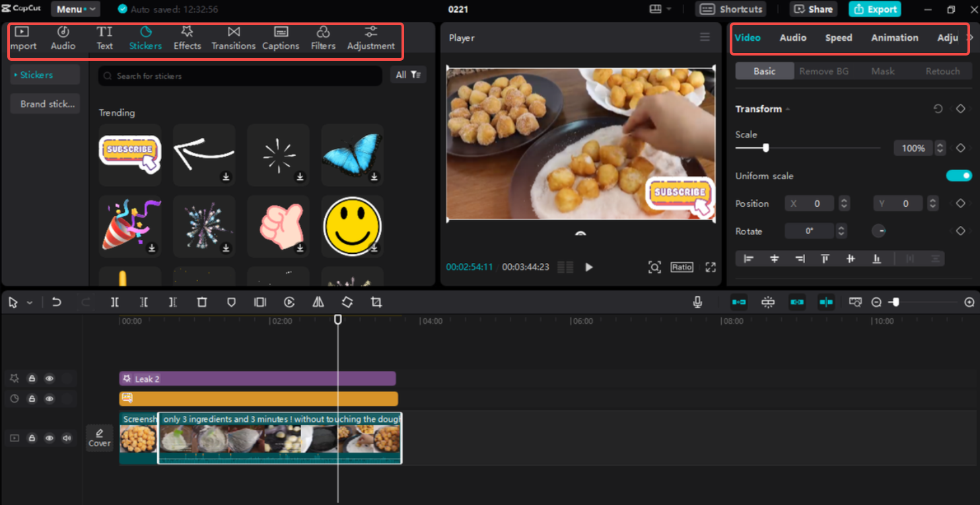The height and width of the screenshot is (505, 980).
Task: Switch to the Speed inspector tab
Action: click(x=839, y=38)
